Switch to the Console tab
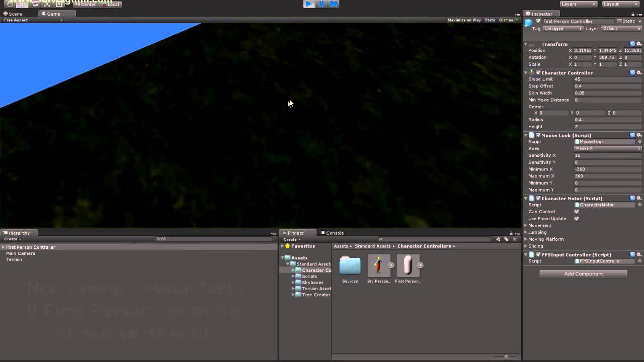Viewport: 644px width, 362px height. coord(332,233)
